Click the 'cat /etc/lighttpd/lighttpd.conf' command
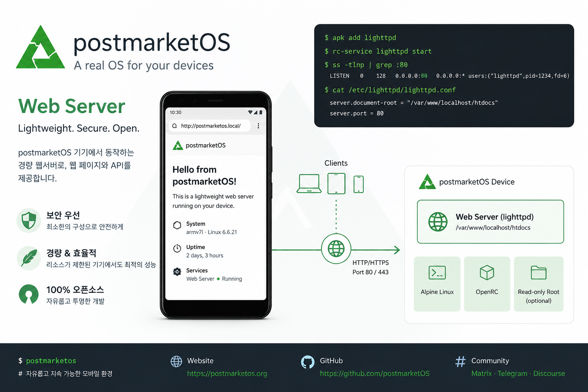588x392 pixels. click(390, 90)
